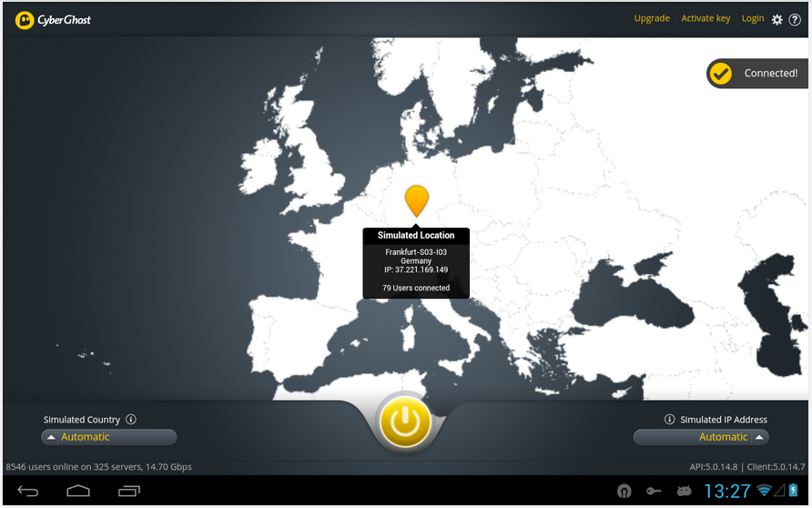812x508 pixels.
Task: Open the Upgrade link
Action: (x=652, y=18)
